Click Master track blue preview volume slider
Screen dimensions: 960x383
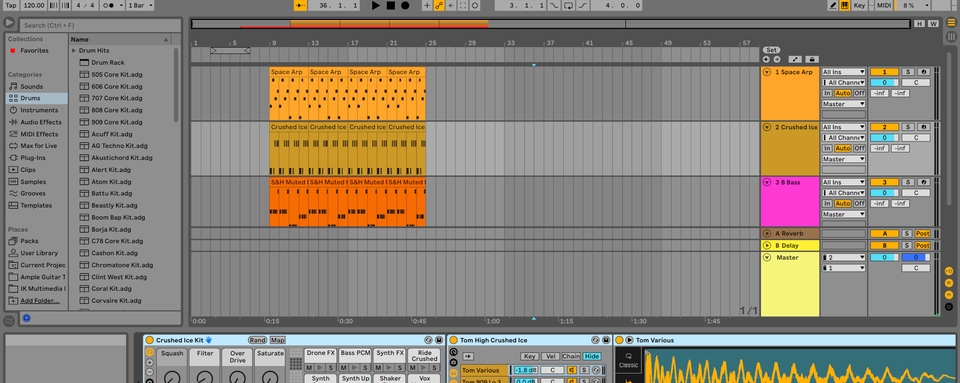click(916, 258)
